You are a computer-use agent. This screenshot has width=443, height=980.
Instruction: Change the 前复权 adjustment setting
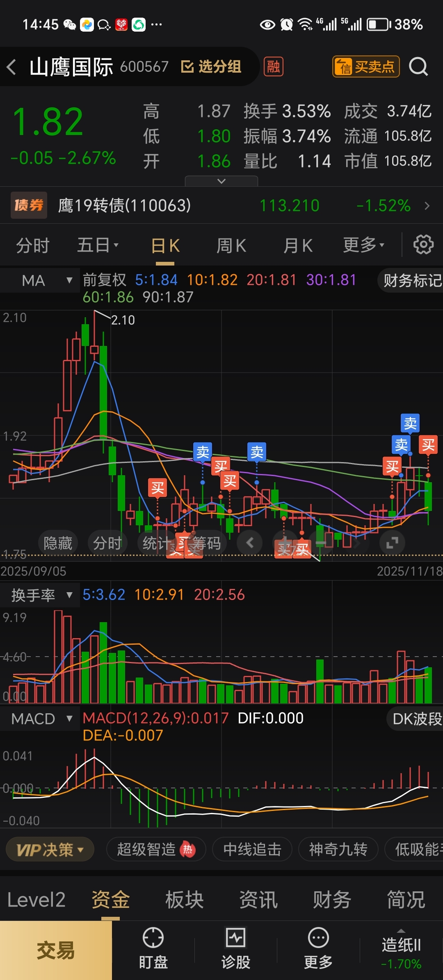point(105,280)
